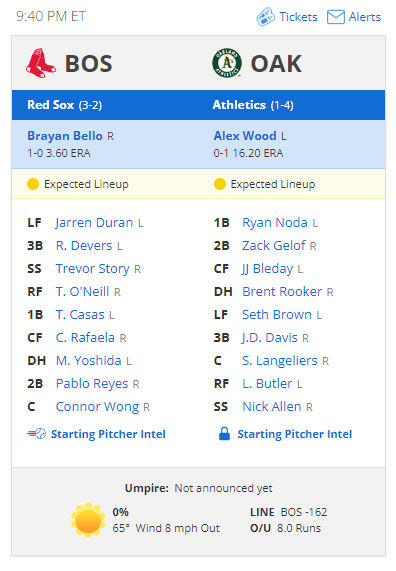This screenshot has height=571, width=396.
Task: Open Jarren Duran's player page
Action: pyautogui.click(x=94, y=223)
